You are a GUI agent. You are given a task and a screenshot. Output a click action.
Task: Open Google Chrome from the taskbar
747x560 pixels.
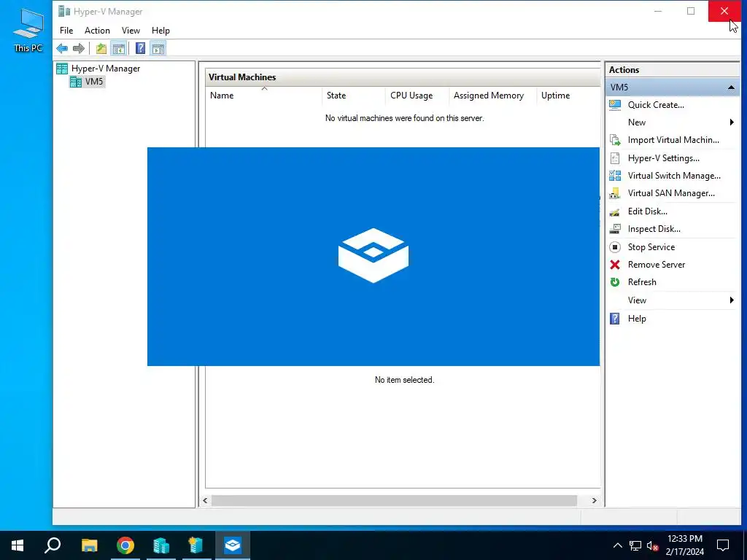click(x=125, y=545)
